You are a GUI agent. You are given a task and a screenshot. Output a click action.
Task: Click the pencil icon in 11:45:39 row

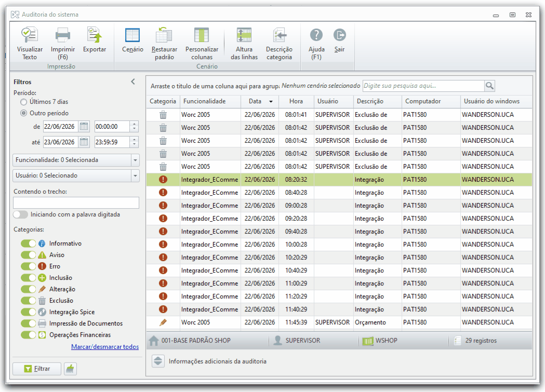[163, 322]
